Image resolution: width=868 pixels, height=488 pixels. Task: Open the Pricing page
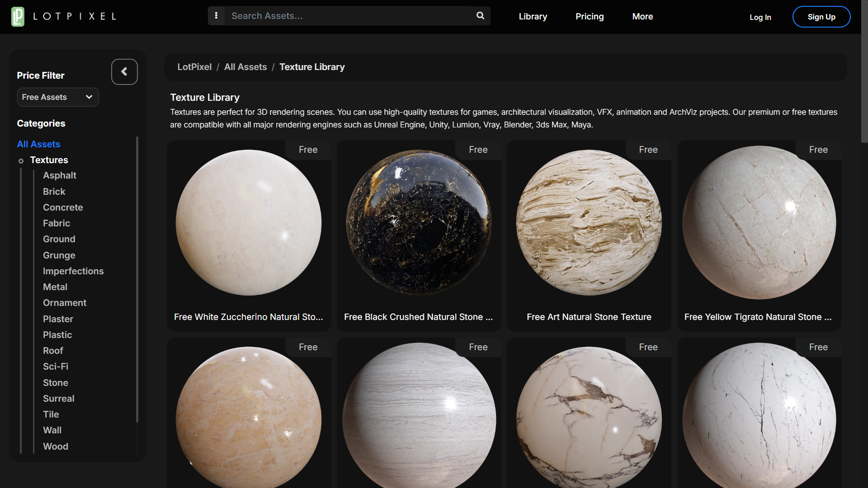coord(590,17)
